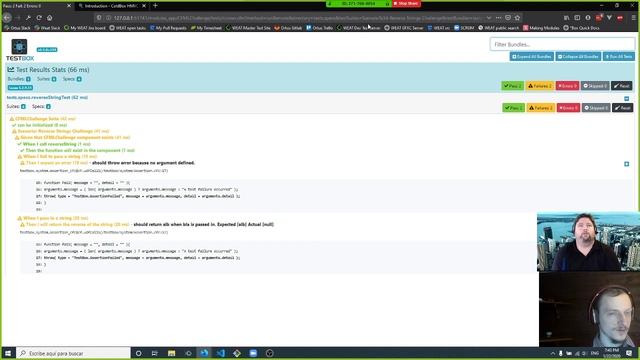Viewport: 640px width, 360px height.
Task: Open the Windows notification center
Action: pos(629,353)
